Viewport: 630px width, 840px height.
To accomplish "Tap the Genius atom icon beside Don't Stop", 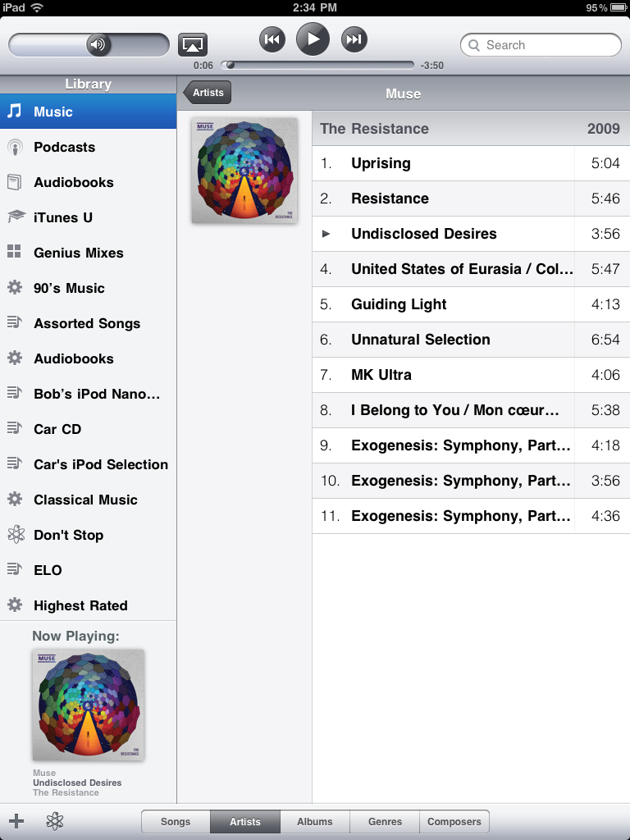I will click(x=16, y=534).
